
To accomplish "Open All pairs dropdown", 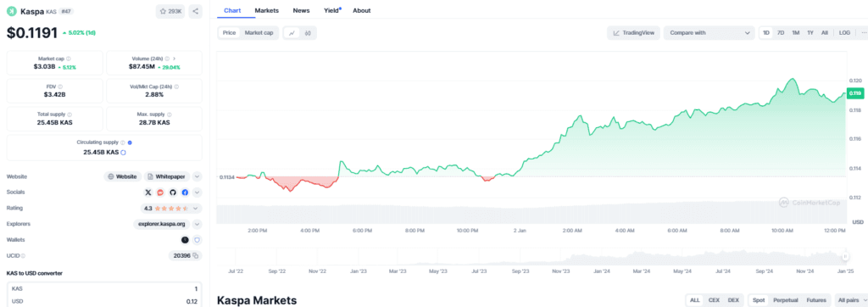I will coord(850,300).
